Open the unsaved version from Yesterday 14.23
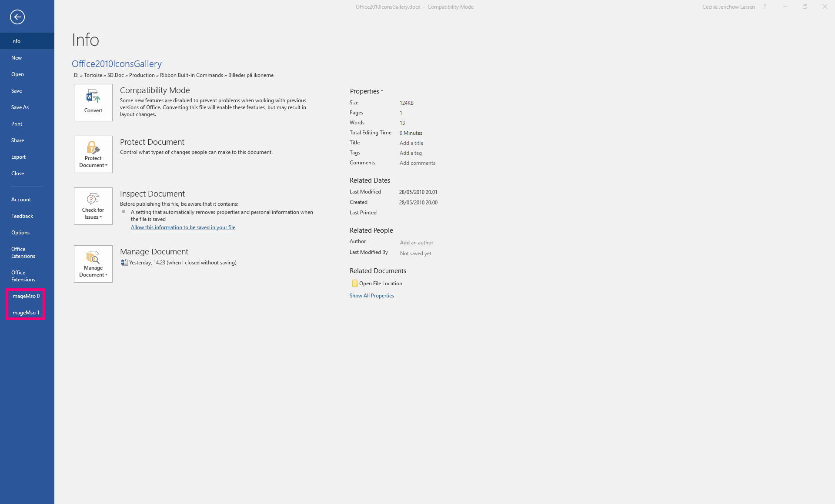835x504 pixels. [179, 263]
